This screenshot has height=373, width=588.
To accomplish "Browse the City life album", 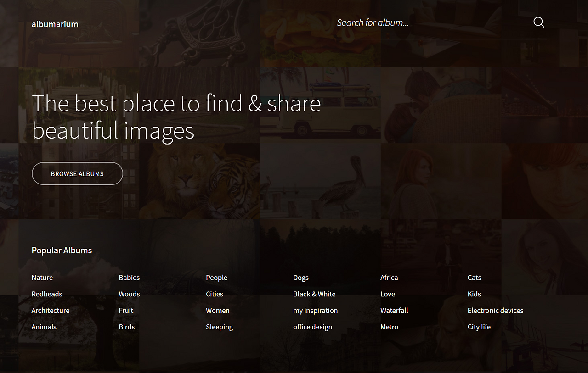I will point(479,327).
